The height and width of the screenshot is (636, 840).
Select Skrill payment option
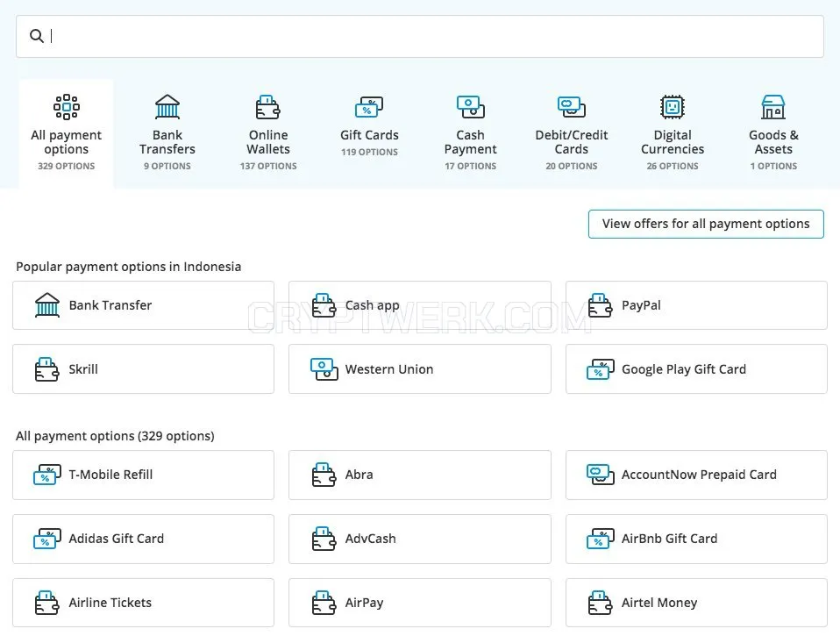click(x=143, y=369)
